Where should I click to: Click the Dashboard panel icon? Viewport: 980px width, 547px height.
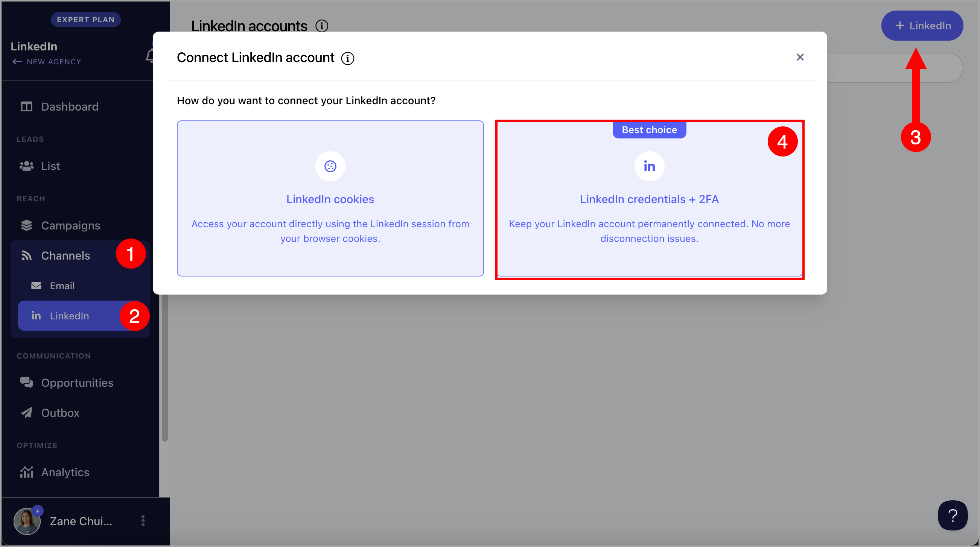[x=26, y=106]
